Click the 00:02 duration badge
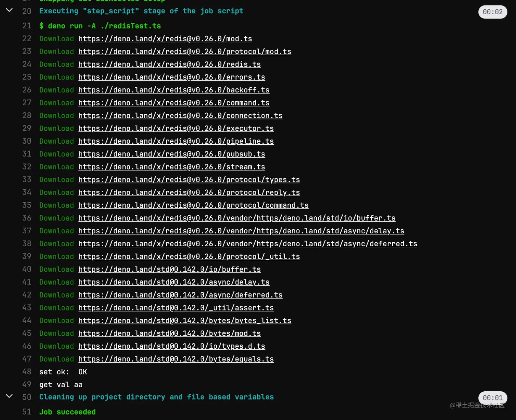This screenshot has height=420, width=516. click(x=493, y=12)
